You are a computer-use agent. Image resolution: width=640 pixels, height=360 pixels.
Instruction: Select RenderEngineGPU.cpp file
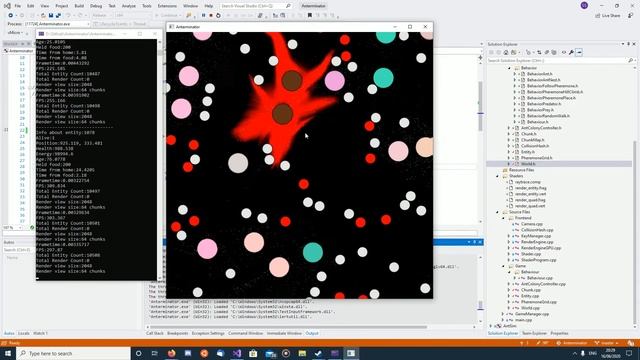pos(541,248)
